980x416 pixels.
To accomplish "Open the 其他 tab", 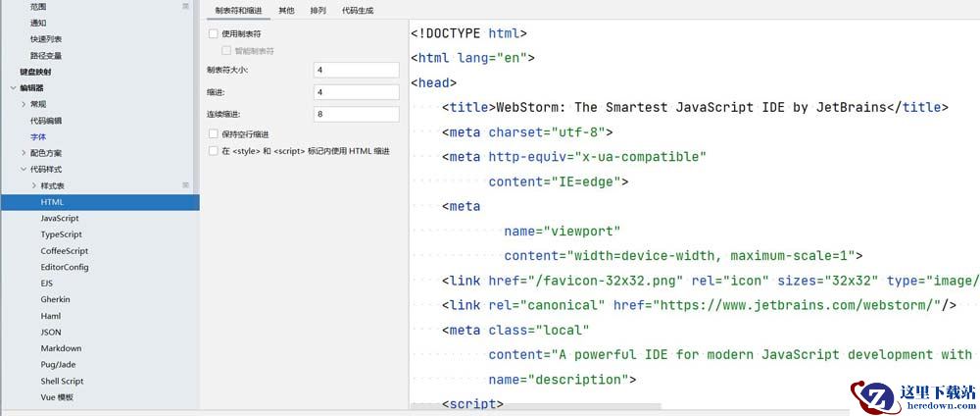I will click(x=286, y=11).
